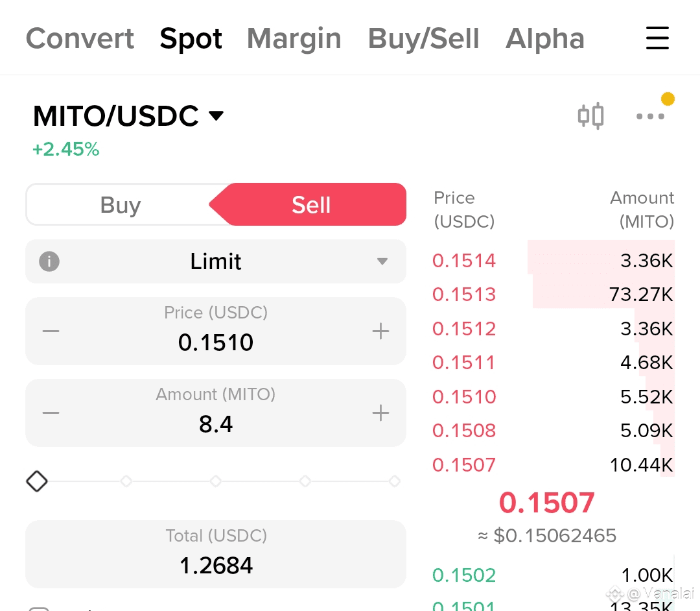Open the Limit order type dropdown

216,261
